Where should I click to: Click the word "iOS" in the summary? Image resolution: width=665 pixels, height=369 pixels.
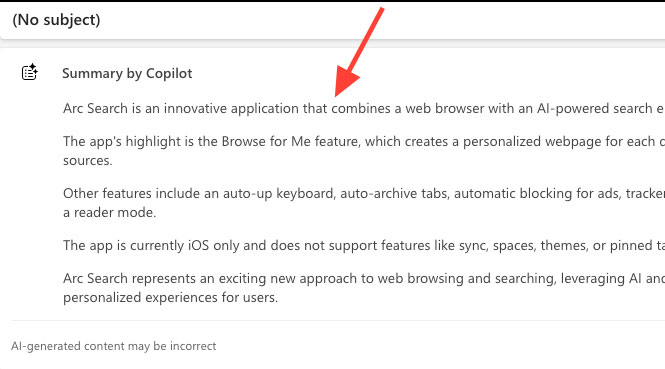[x=198, y=245]
